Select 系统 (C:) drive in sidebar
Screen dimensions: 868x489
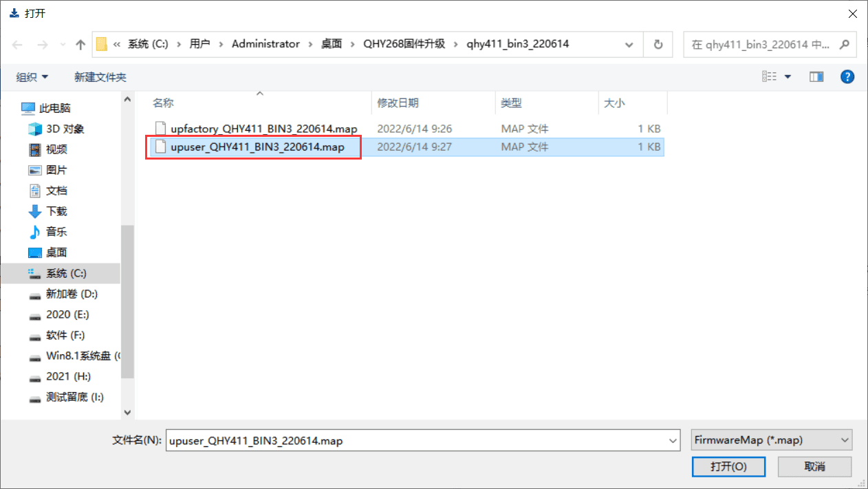point(60,273)
